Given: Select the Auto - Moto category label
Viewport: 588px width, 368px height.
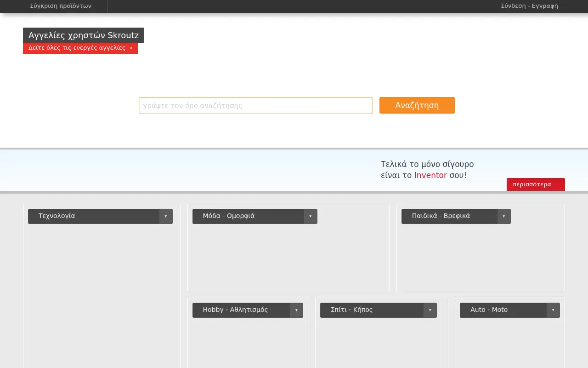Looking at the screenshot, I should (x=489, y=310).
